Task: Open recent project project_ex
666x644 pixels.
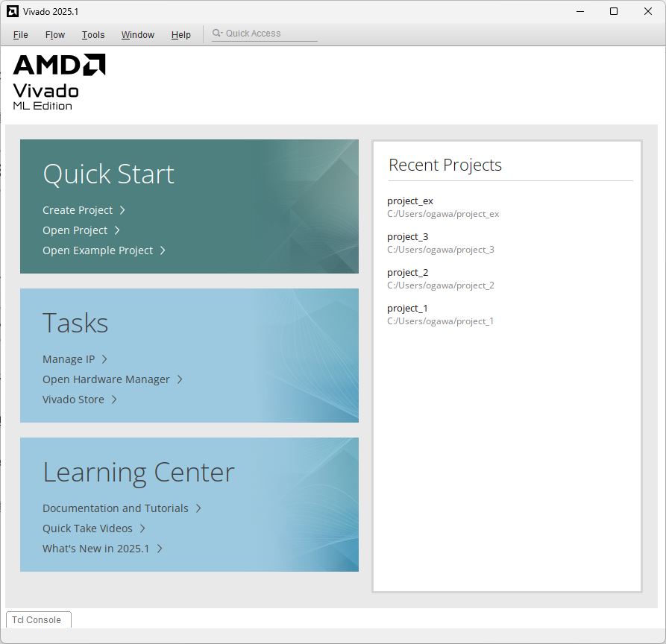Action: tap(410, 201)
